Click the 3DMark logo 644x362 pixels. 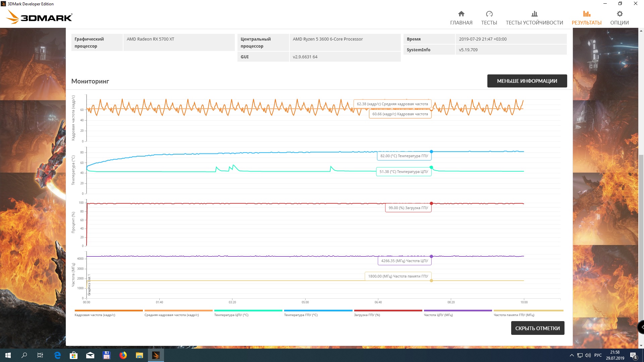pos(40,17)
